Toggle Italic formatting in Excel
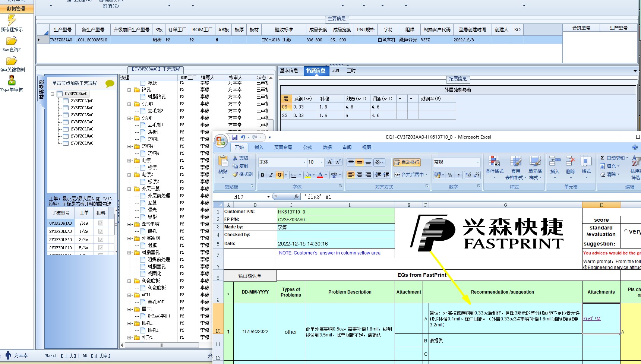 [x=271, y=175]
